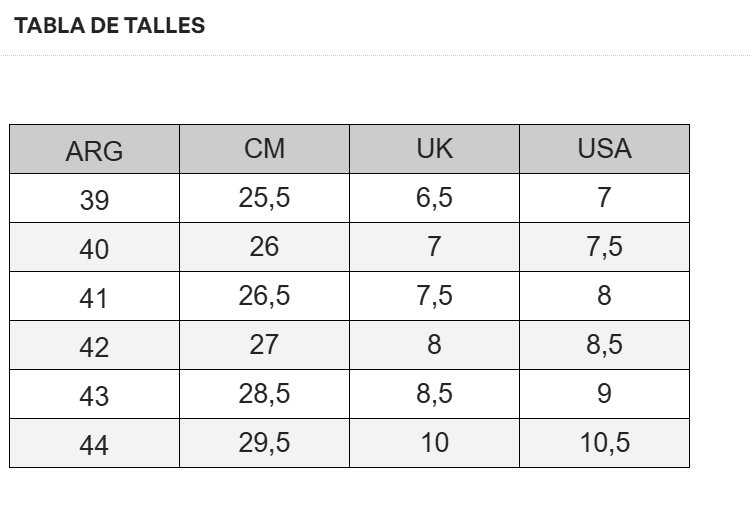Click ARG size 40 cell

(x=94, y=249)
